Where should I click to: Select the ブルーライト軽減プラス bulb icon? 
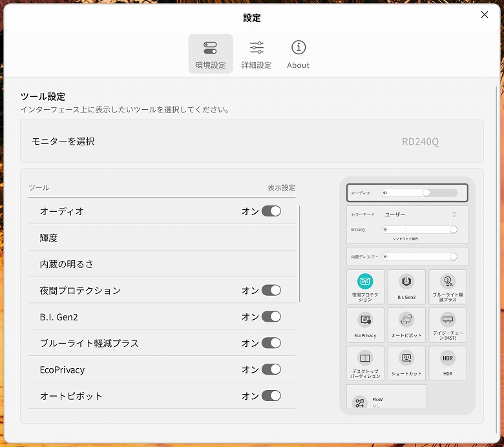448,282
